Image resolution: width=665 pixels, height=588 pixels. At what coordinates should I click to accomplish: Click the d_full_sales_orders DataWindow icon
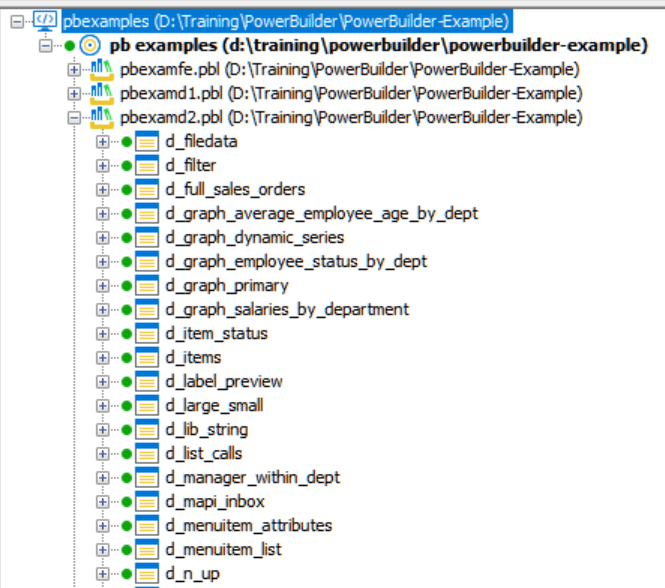pos(147,190)
